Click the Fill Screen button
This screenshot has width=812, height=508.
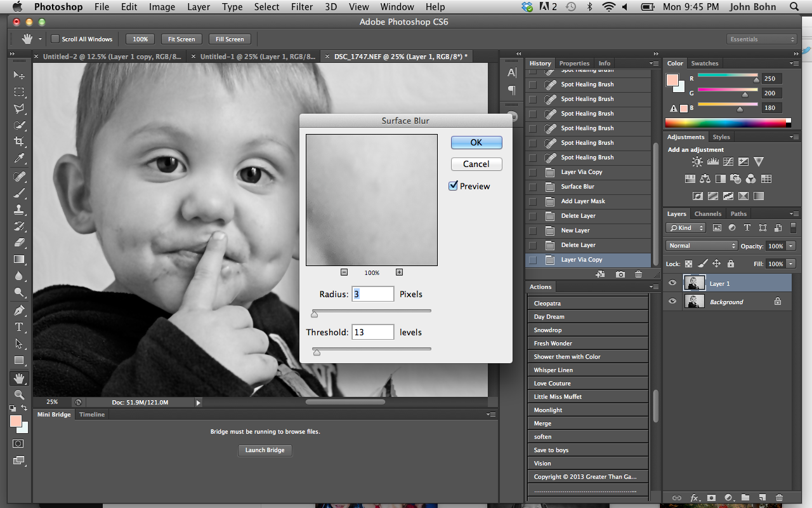[230, 39]
